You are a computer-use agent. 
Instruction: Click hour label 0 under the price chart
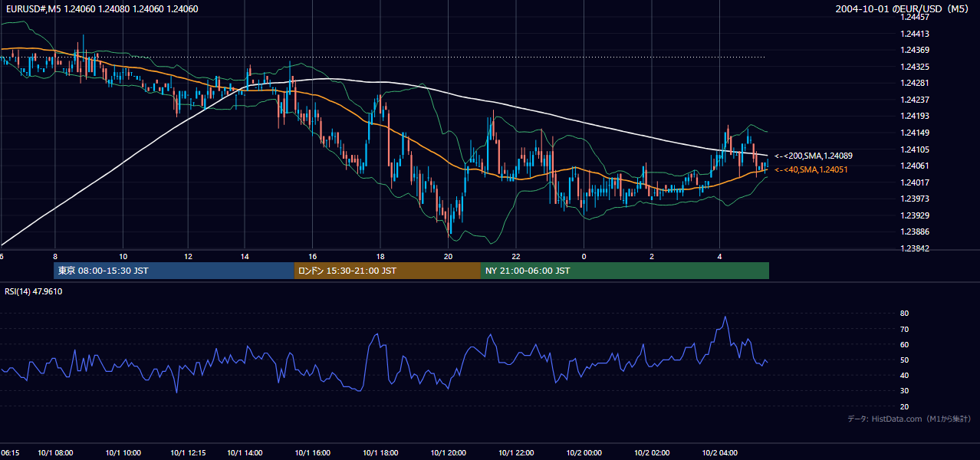584,256
